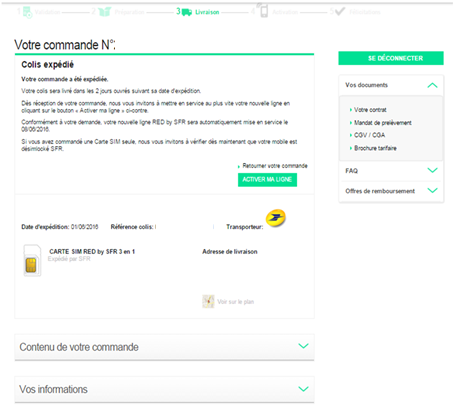Screen dimensions: 468x406
Task: Open the Votre contrat document link
Action: tap(370, 110)
